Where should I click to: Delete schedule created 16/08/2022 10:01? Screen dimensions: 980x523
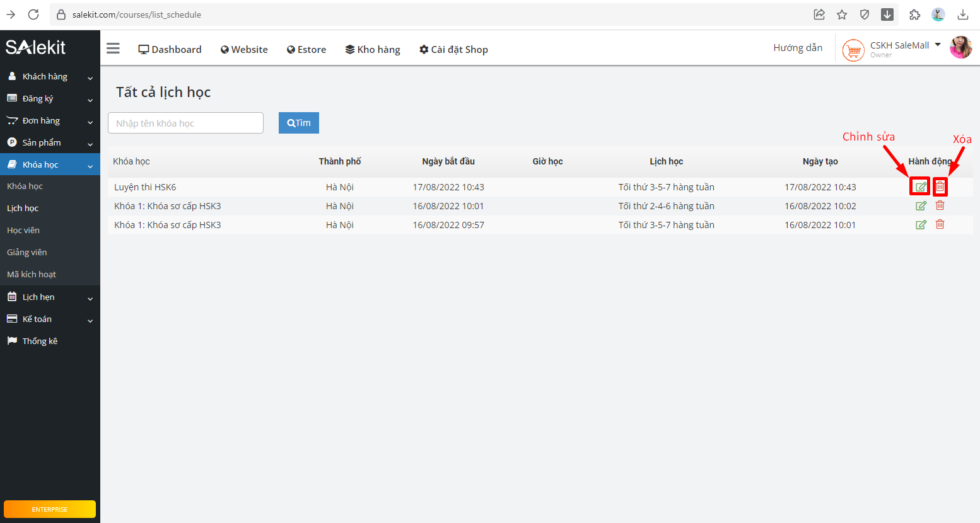(940, 224)
